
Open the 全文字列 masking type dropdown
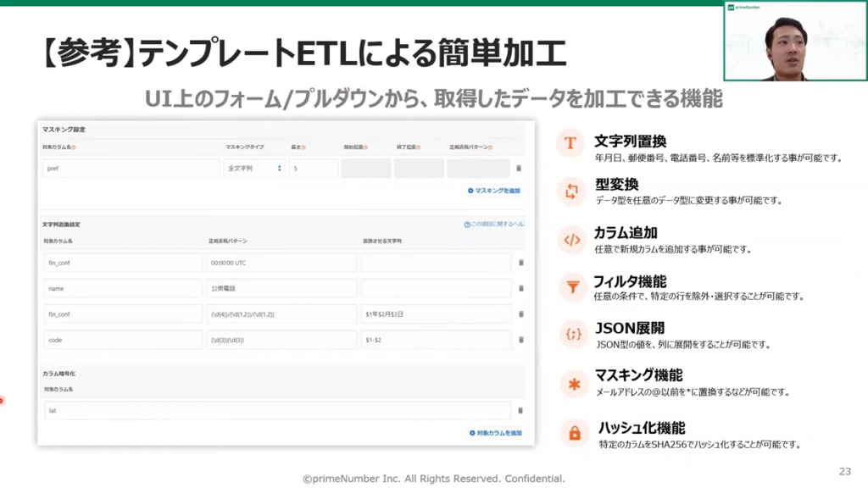(x=254, y=169)
